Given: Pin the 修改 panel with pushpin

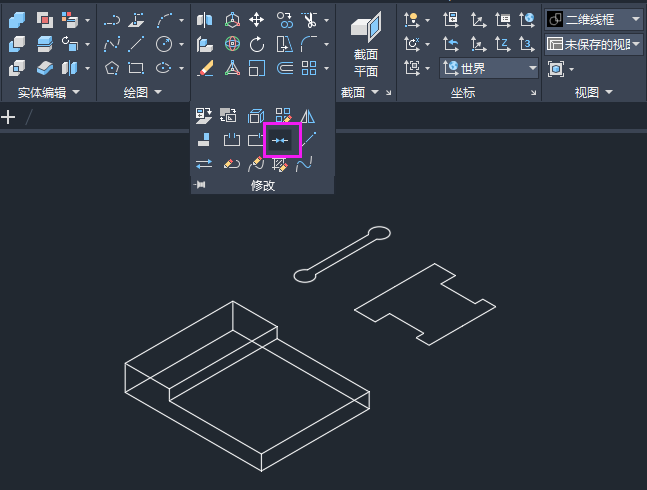Looking at the screenshot, I should point(200,186).
